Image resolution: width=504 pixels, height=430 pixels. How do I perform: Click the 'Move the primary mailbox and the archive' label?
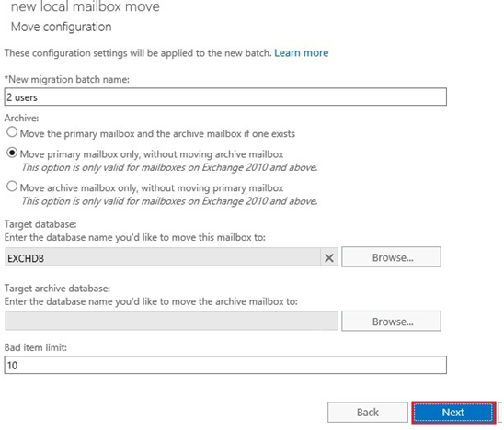157,133
